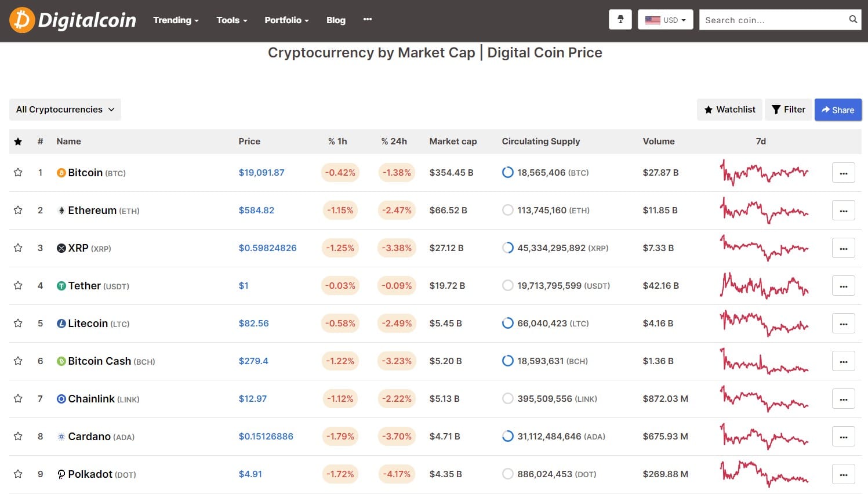This screenshot has height=494, width=868.
Task: Open the Polkadot name link
Action: pyautogui.click(x=90, y=474)
